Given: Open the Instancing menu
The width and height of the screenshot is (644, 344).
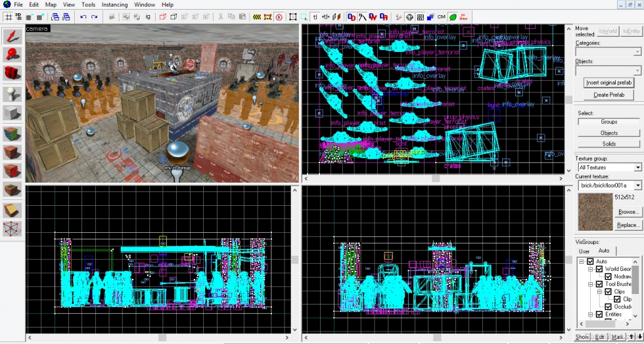Looking at the screenshot, I should 114,5.
